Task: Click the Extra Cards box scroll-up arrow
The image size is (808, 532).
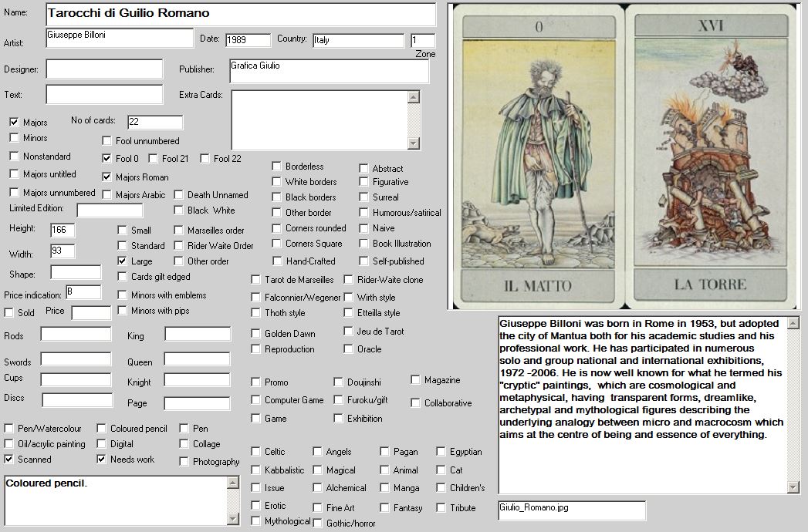Action: [414, 97]
